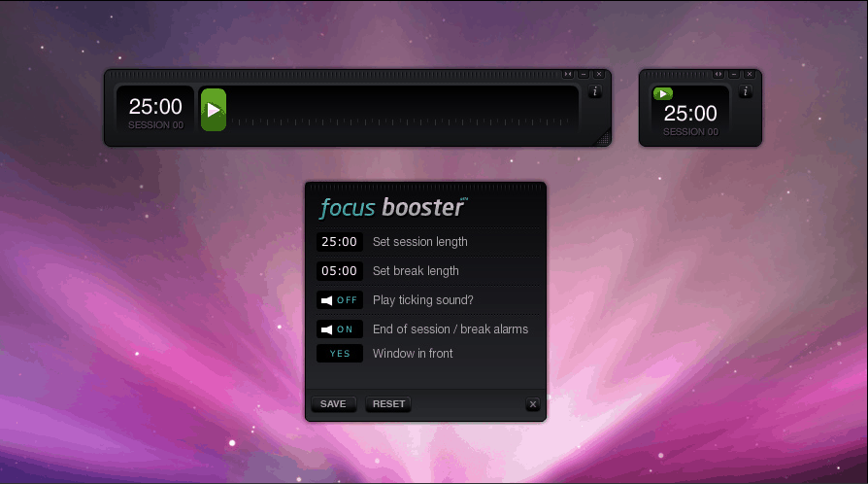Toggle the Window in front YES option
The width and height of the screenshot is (868, 484).
(340, 354)
